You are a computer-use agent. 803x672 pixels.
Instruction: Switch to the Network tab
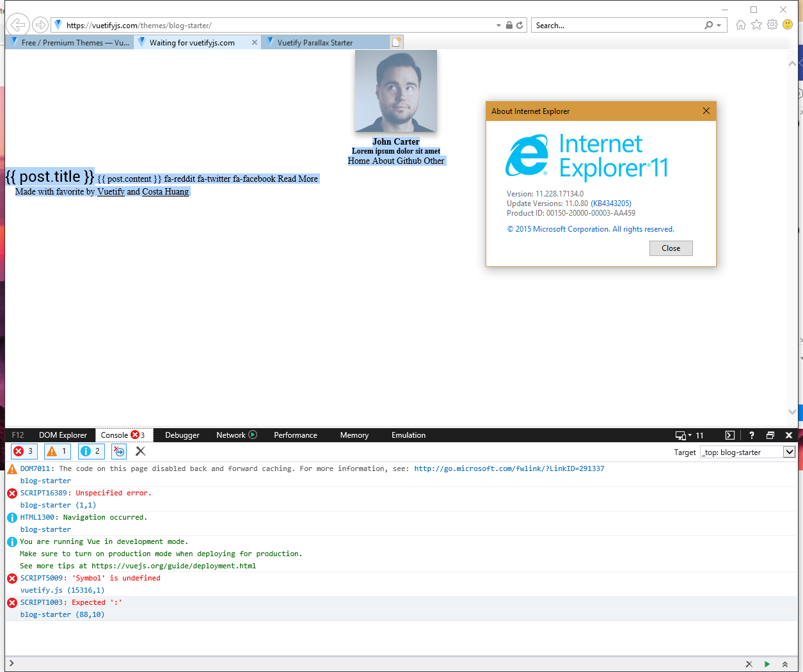tap(231, 435)
